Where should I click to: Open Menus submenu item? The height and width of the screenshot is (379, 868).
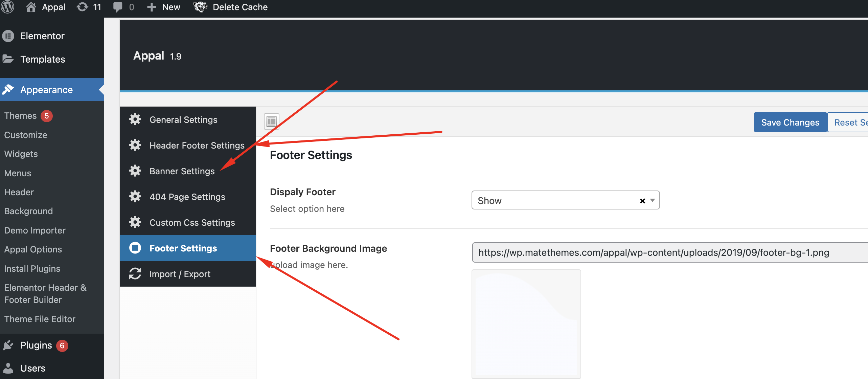point(18,173)
